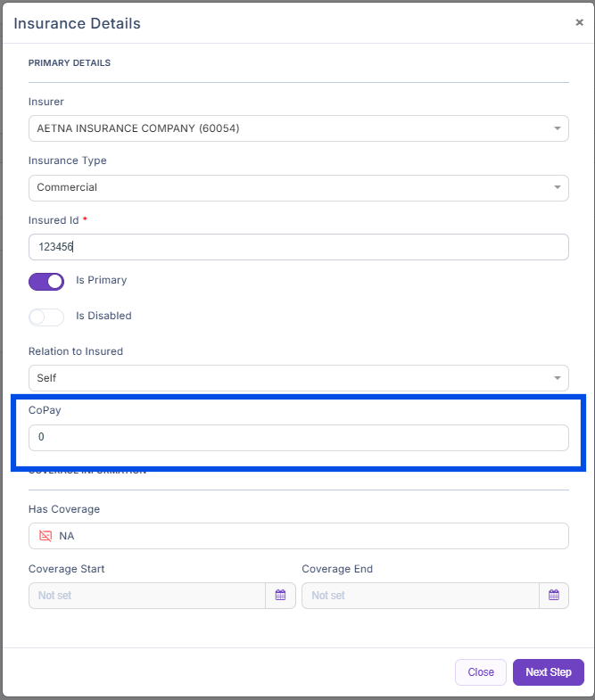Click the Coverage Start date field

pos(147,596)
